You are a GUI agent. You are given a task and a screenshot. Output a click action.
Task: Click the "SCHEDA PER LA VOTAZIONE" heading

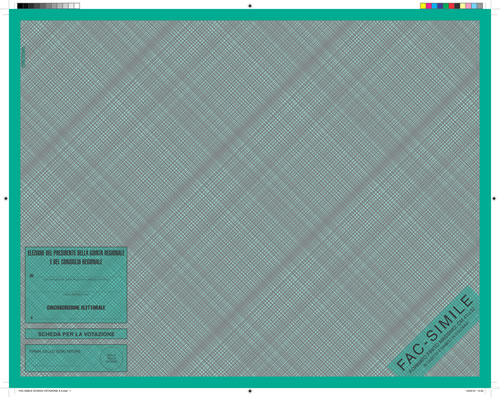(x=76, y=334)
